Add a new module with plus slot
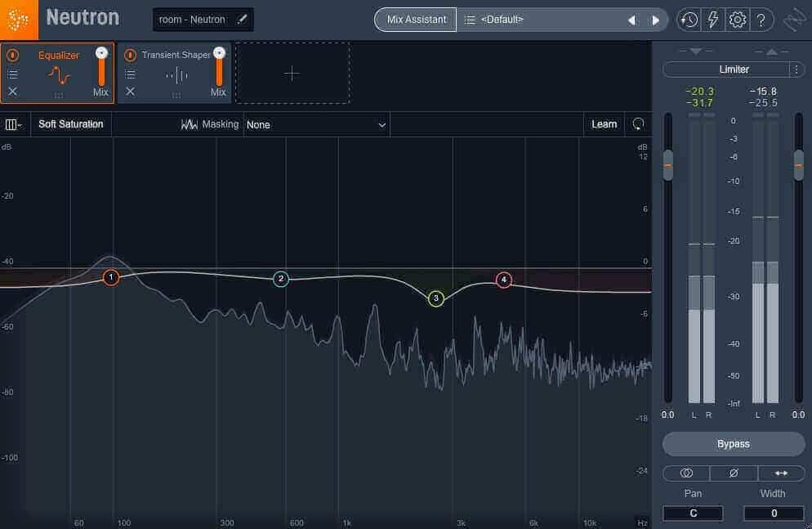This screenshot has width=812, height=529. click(292, 73)
